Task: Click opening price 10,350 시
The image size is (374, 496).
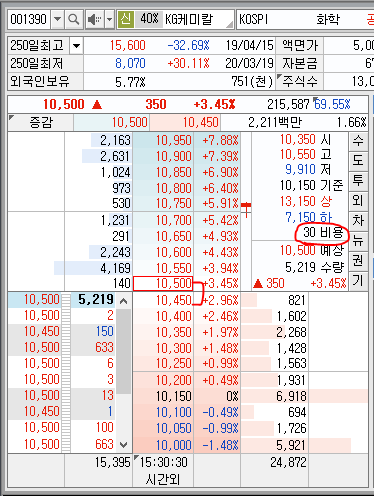Action: coord(306,139)
